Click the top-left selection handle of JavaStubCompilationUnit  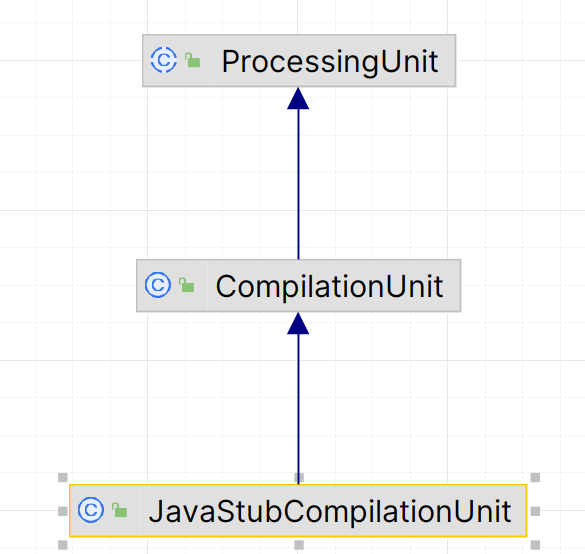click(x=63, y=478)
